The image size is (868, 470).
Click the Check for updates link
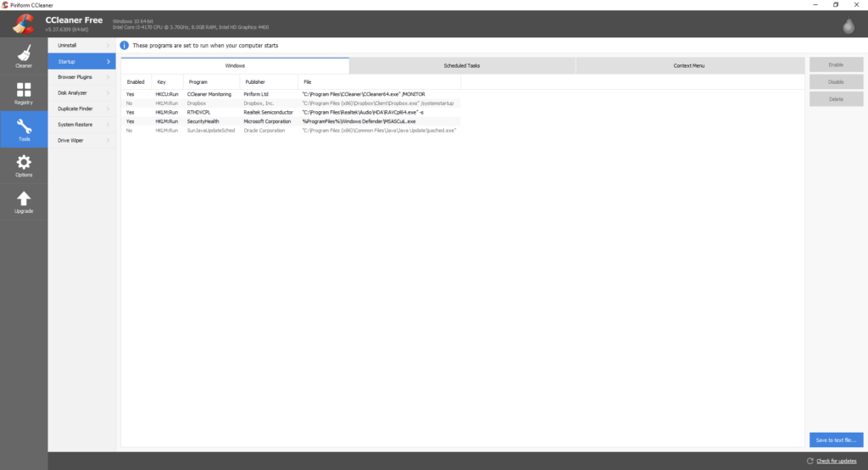point(836,461)
